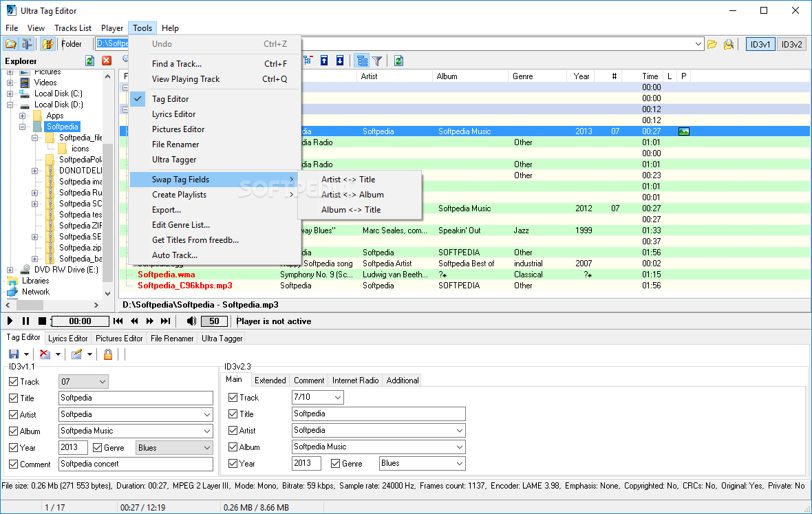Fast forward the current track
This screenshot has height=514, width=812.
tap(150, 321)
